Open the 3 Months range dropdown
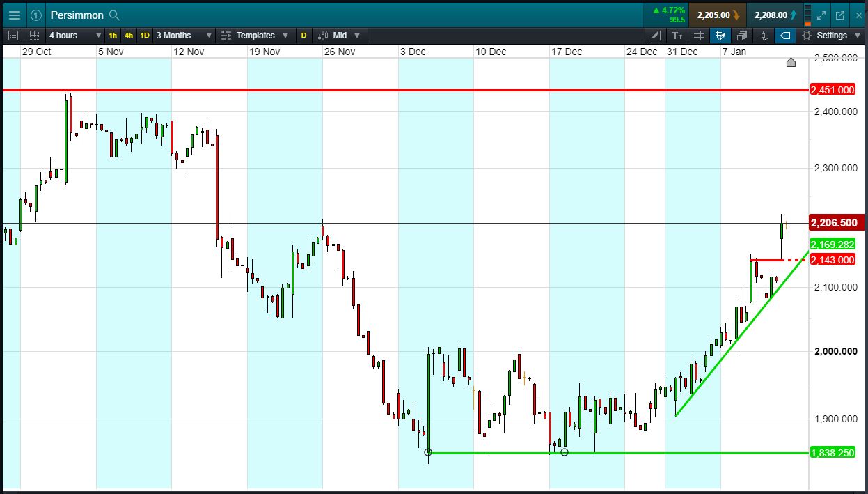The image size is (868, 494). (183, 36)
